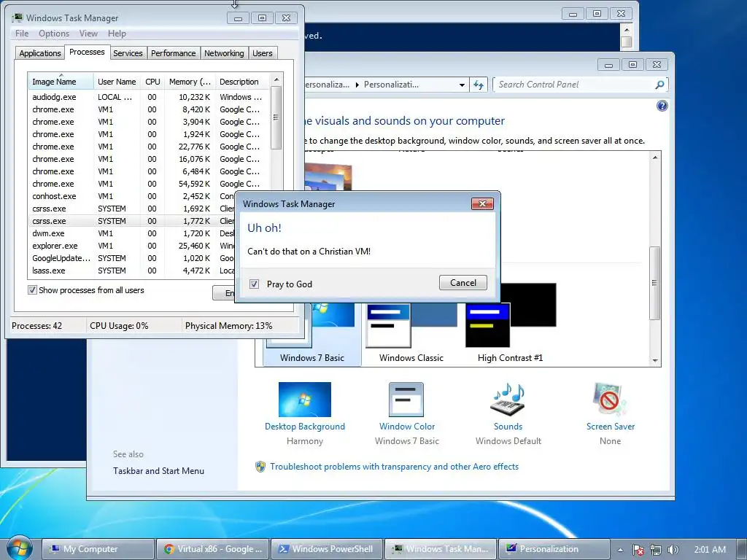Screen dimensions: 747x560
Task: Select the Windows 7 Basic theme
Action: (x=312, y=333)
